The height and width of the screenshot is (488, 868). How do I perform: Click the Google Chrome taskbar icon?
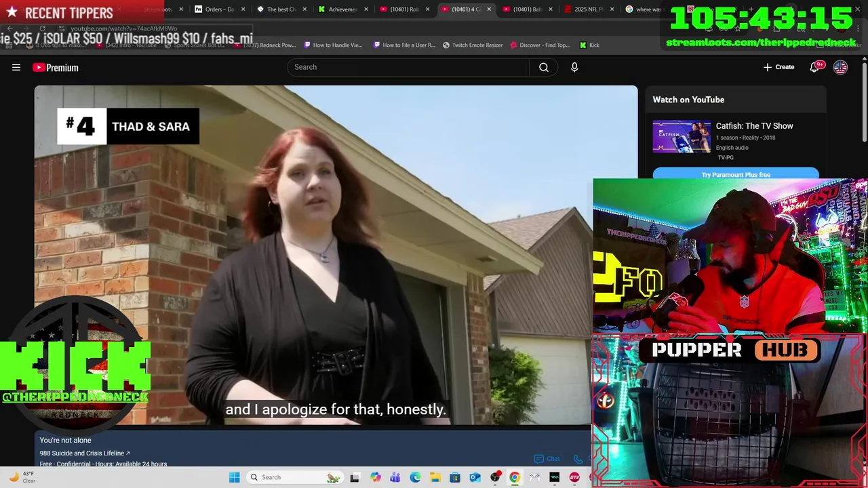(515, 477)
